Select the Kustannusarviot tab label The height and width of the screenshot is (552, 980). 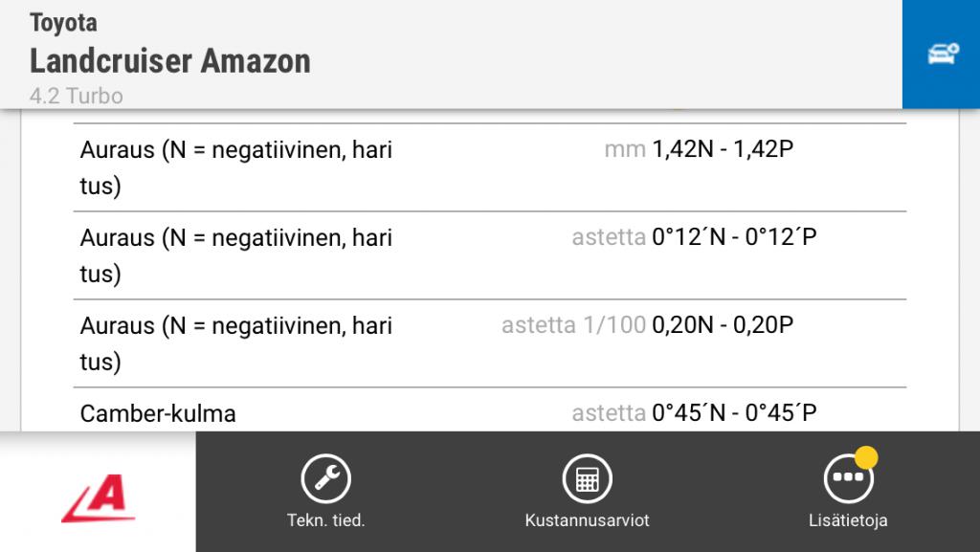click(x=587, y=521)
